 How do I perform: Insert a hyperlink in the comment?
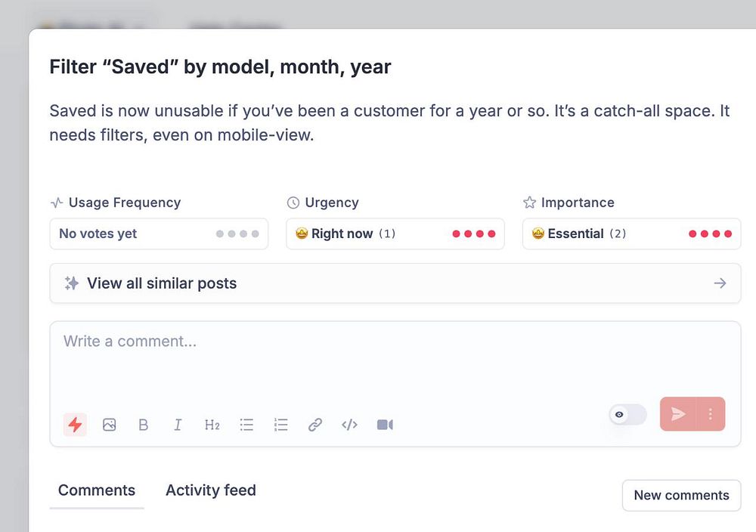tap(315, 425)
